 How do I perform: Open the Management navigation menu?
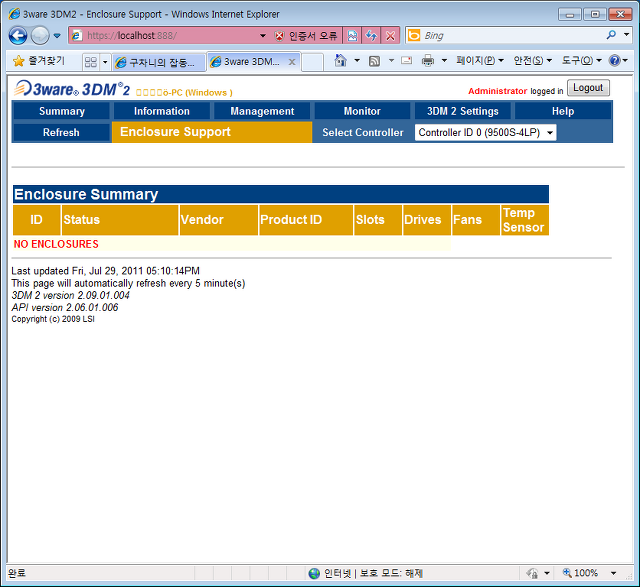tap(262, 111)
